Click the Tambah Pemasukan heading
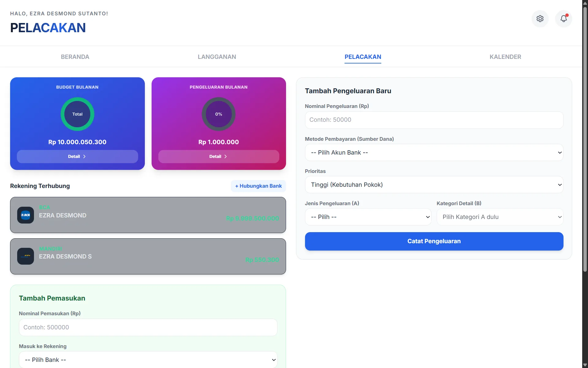 [x=52, y=298]
